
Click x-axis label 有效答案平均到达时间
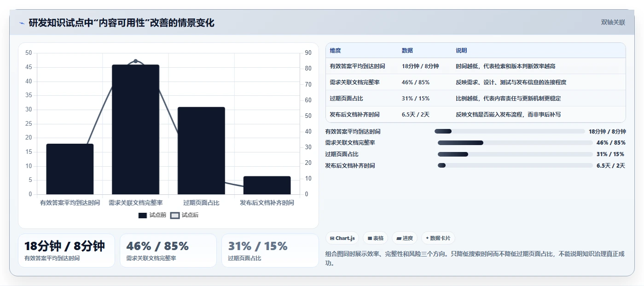point(70,203)
